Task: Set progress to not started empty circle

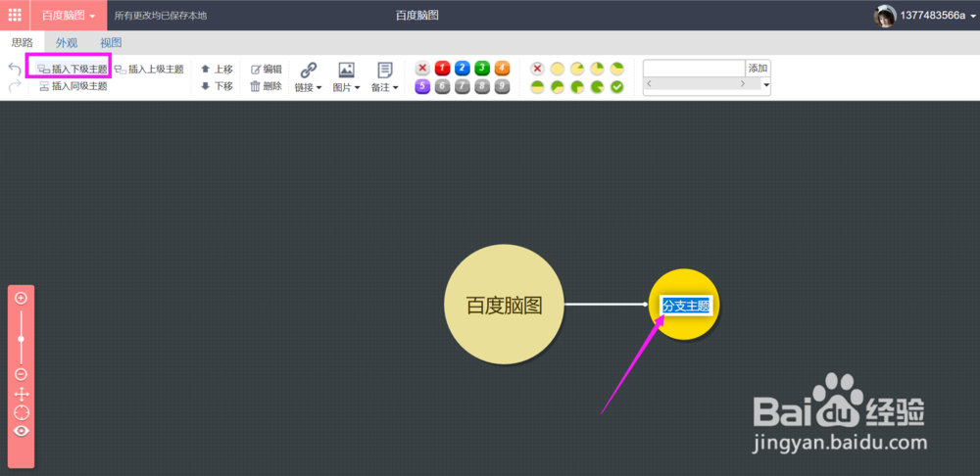Action: pos(557,69)
